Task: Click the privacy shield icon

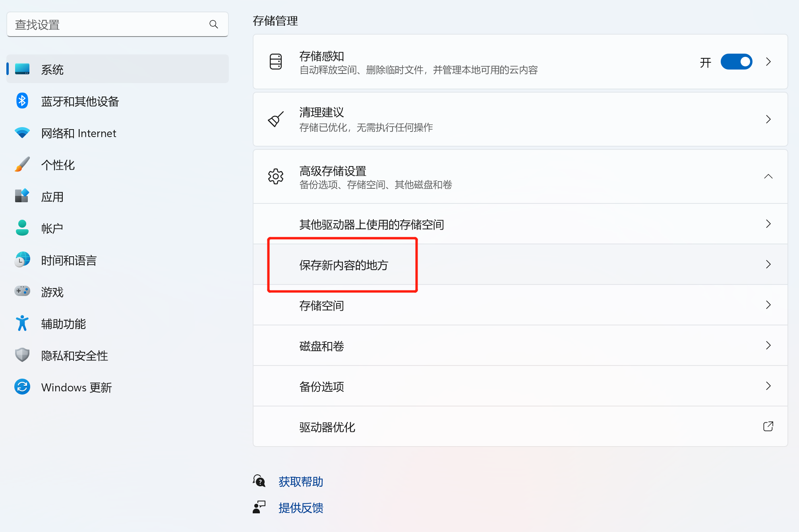Action: tap(22, 355)
